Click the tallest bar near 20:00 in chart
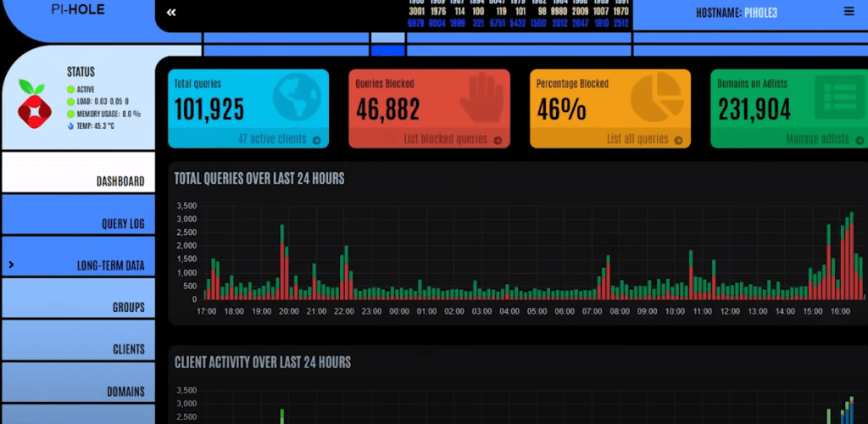This screenshot has width=868, height=424. [282, 263]
